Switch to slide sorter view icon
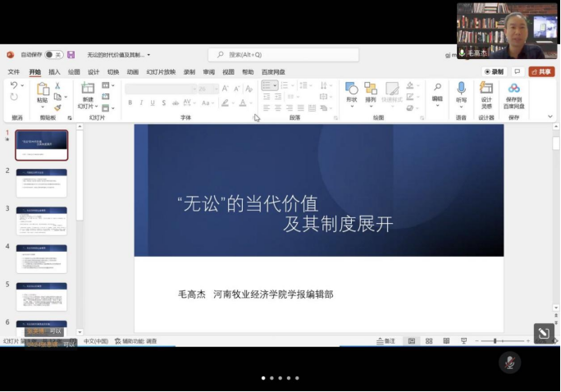Screen dimensions: 561x392 429,341
